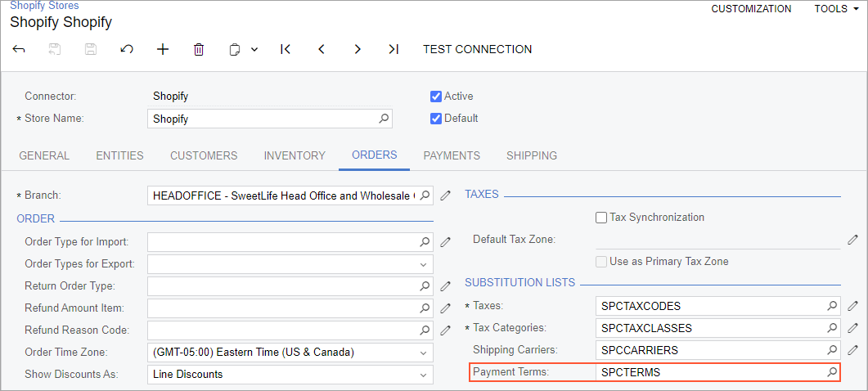Open the Order Time Zone dropdown
Screen dimensions: 868x391
click(x=424, y=353)
